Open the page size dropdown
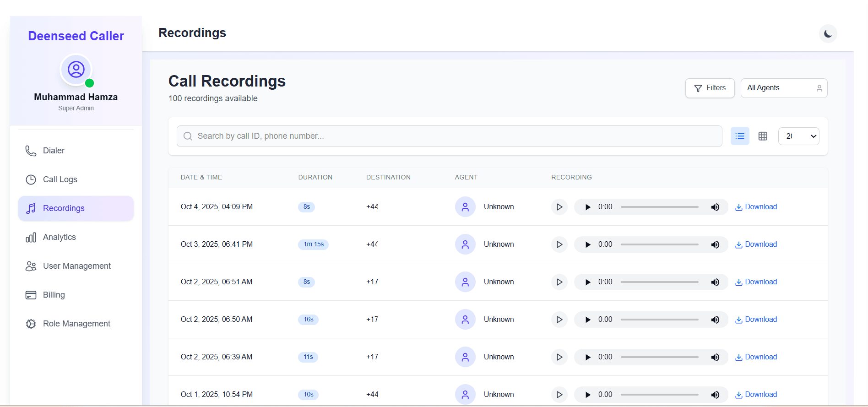This screenshot has width=868, height=407. pos(798,136)
